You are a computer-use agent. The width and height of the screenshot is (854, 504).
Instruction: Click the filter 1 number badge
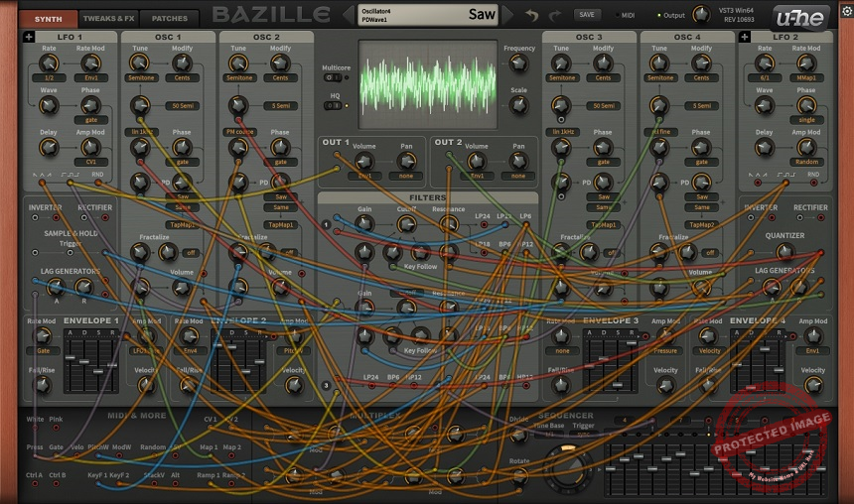(327, 224)
